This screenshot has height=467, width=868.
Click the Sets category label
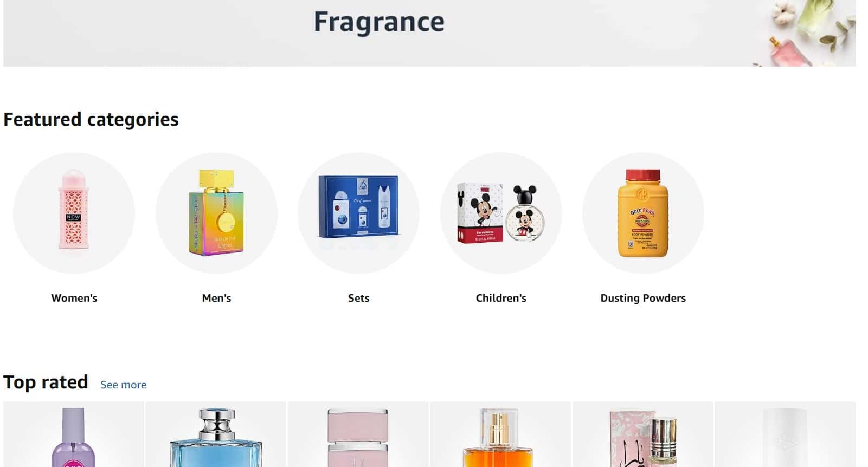[x=358, y=298]
